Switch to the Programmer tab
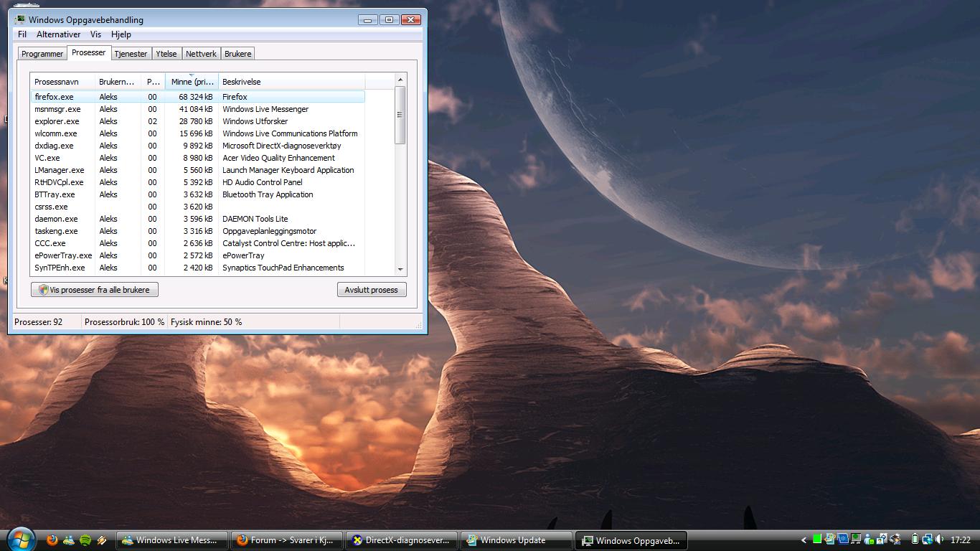980x551 pixels. [42, 54]
